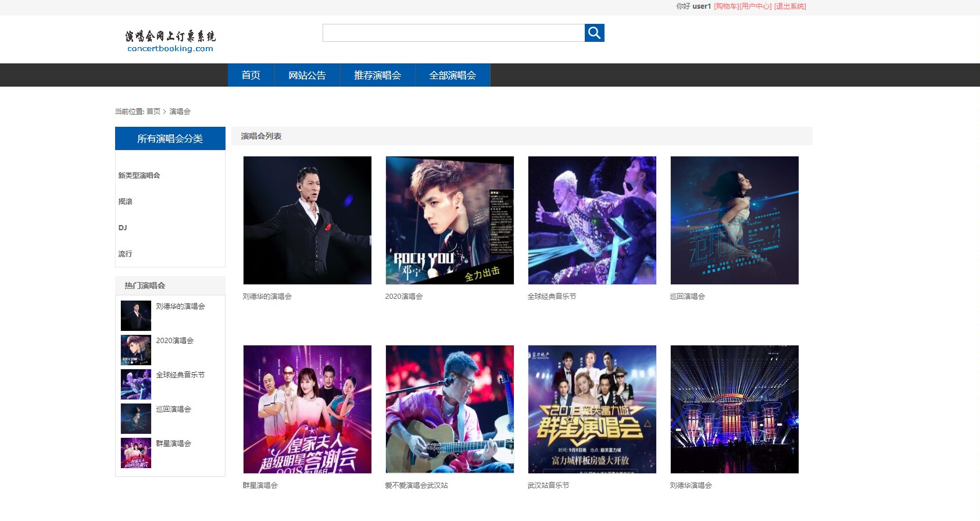Click the magnifier search button
Image resolution: width=980 pixels, height=521 pixels.
[594, 33]
